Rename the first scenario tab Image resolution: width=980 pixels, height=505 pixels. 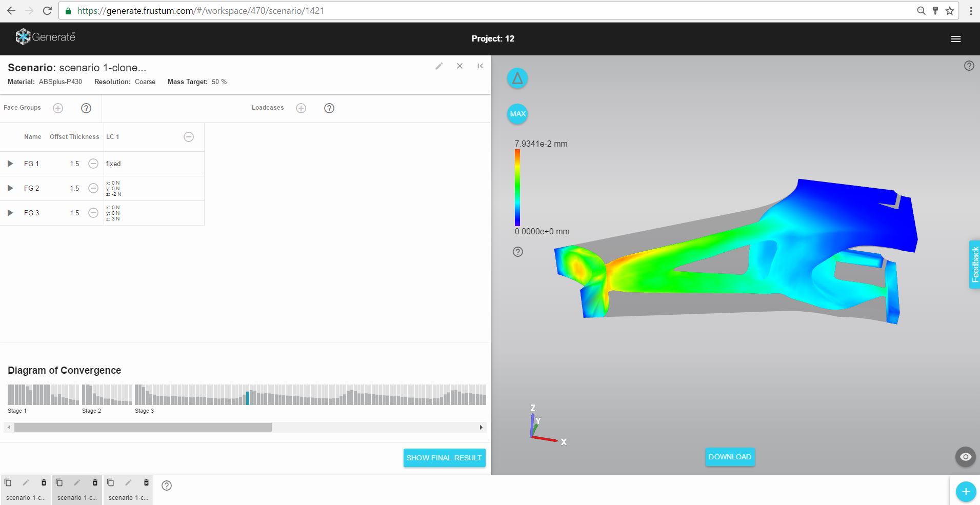(26, 482)
